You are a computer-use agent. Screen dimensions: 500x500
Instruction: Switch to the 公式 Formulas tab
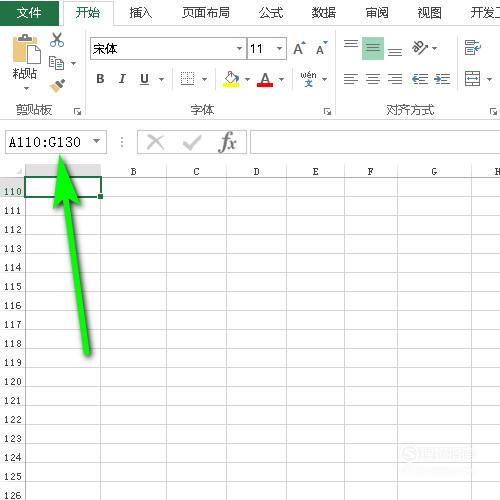coord(271,13)
